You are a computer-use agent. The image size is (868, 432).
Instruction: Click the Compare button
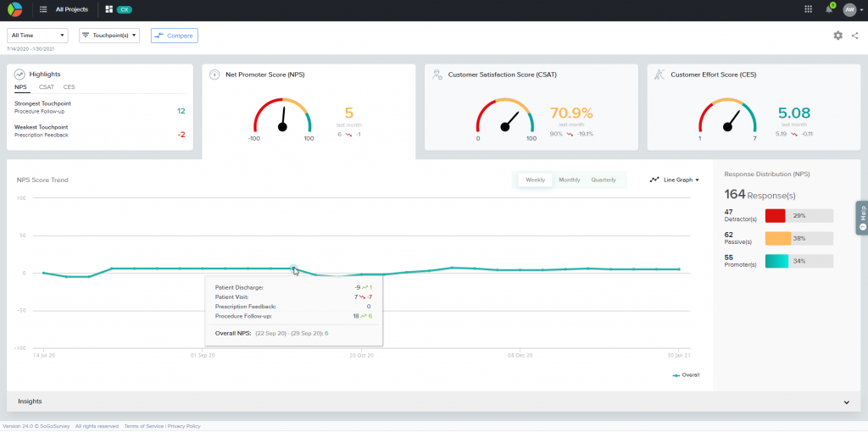[x=174, y=36]
